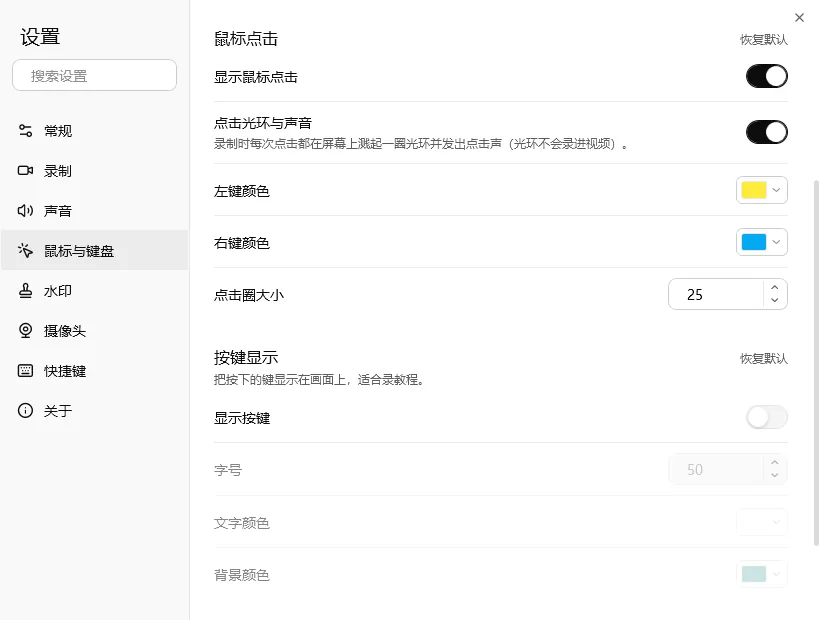This screenshot has width=820, height=620.
Task: Click the 声音 speaker icon
Action: pos(25,211)
